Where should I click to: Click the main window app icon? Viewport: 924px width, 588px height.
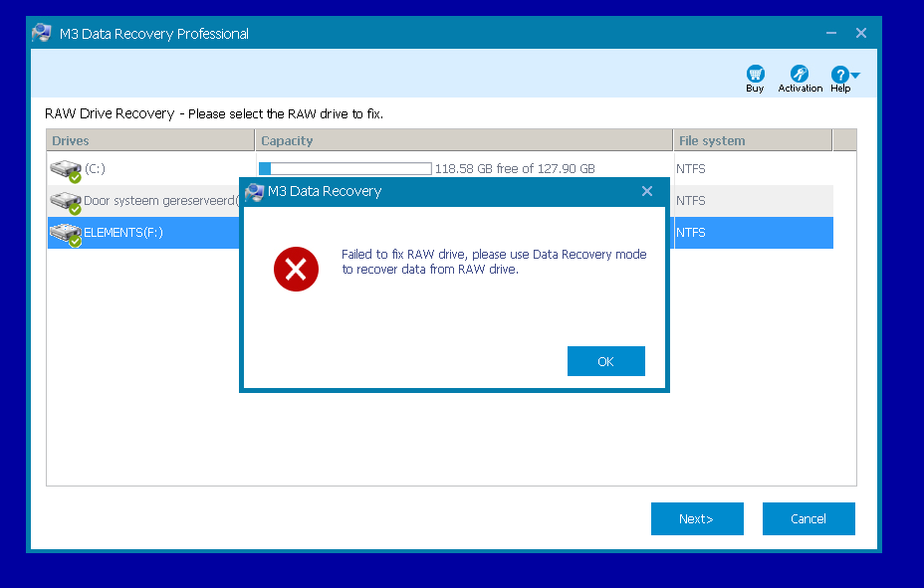tap(42, 33)
